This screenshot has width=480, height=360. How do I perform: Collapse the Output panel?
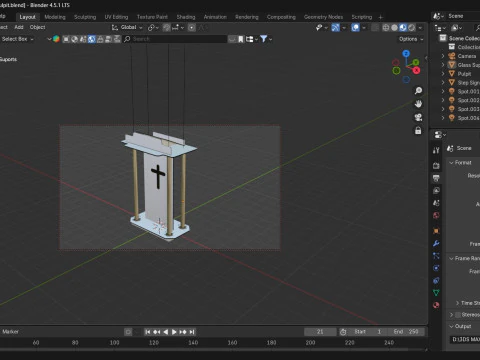pos(451,326)
